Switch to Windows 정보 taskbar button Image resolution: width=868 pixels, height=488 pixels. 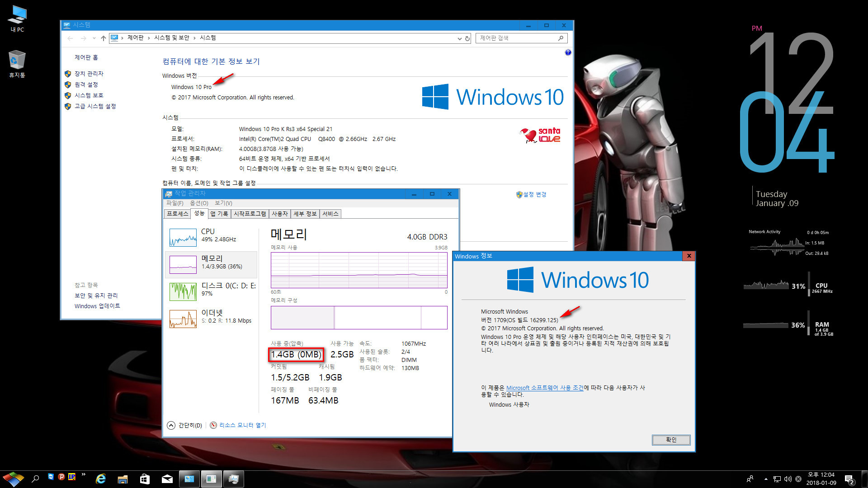(211, 479)
